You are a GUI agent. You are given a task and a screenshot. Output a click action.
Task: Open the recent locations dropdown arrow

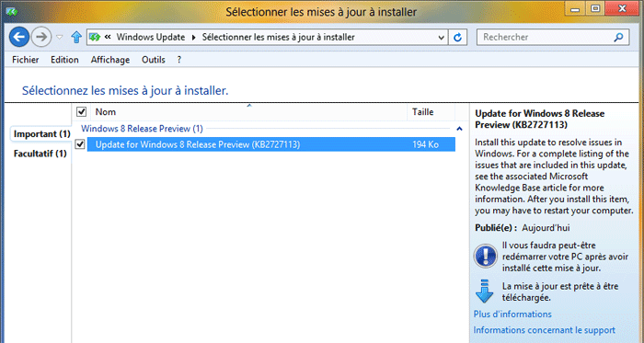click(x=60, y=38)
